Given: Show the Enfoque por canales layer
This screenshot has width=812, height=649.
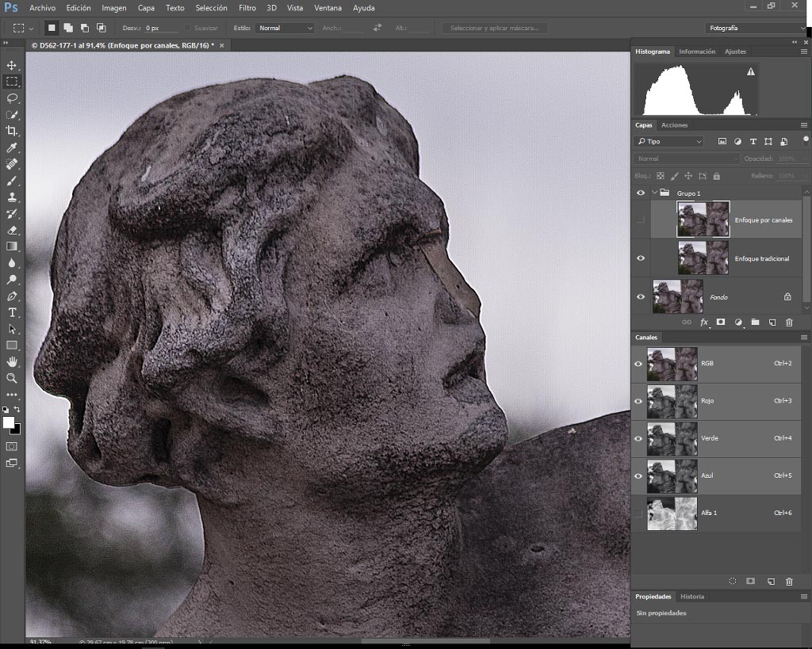Looking at the screenshot, I should tap(641, 220).
